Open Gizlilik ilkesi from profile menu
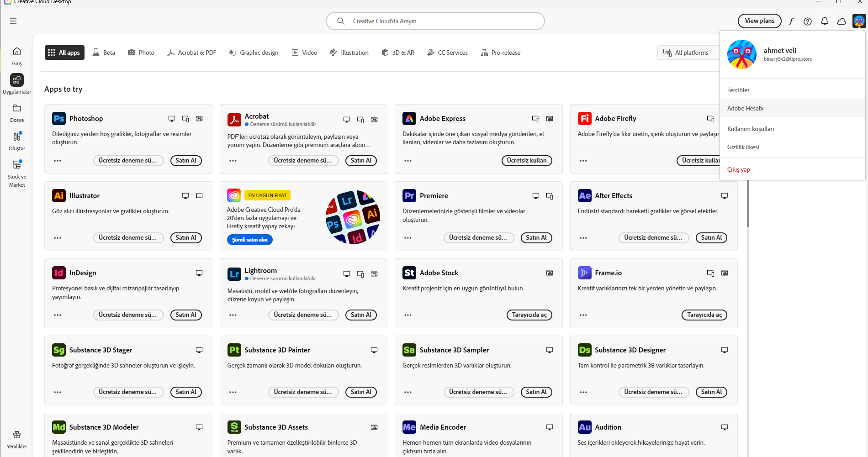868x457 pixels. (793, 147)
